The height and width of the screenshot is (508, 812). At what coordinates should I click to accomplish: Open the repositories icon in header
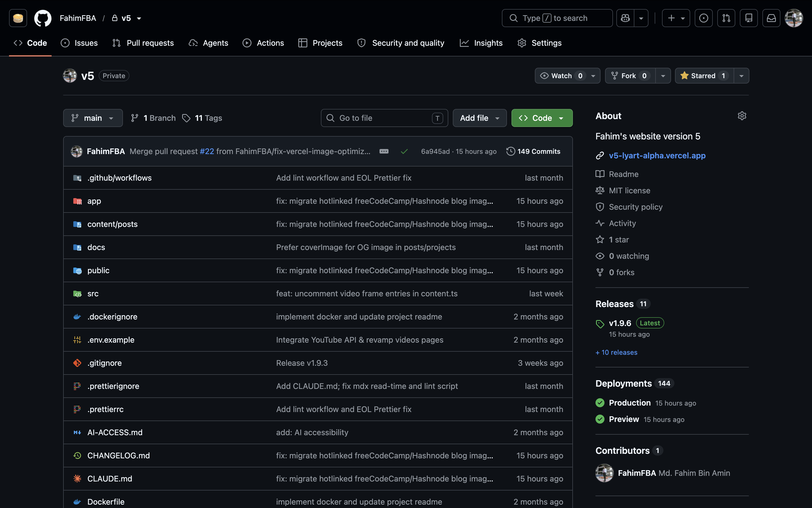[x=749, y=18]
